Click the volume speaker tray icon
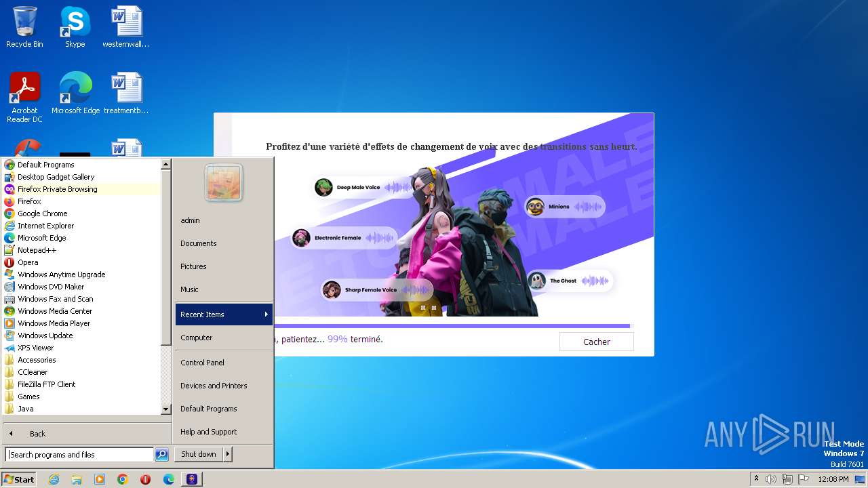Viewport: 868px width, 488px height. pyautogui.click(x=771, y=479)
